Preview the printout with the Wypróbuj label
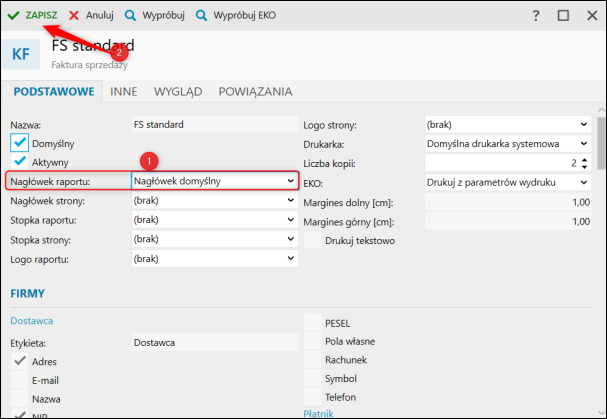 pyautogui.click(x=163, y=15)
